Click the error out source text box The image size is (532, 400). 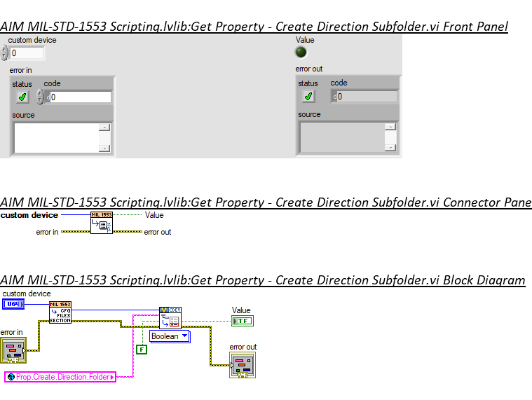342,137
